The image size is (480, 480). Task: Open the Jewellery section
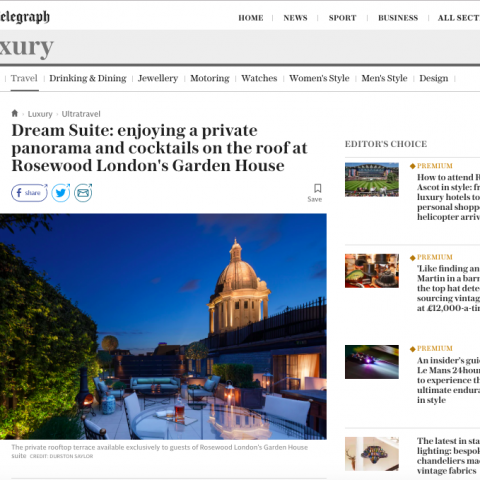158,79
